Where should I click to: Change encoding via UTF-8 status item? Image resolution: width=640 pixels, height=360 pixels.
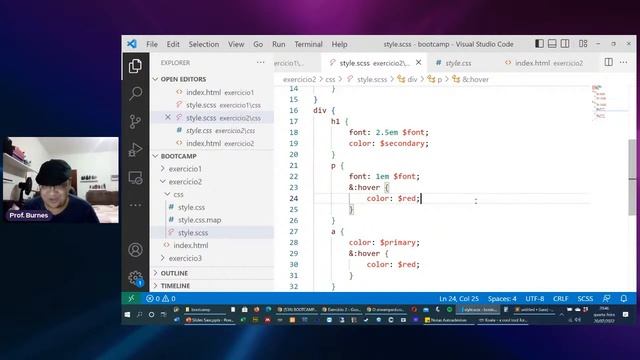tap(535, 298)
